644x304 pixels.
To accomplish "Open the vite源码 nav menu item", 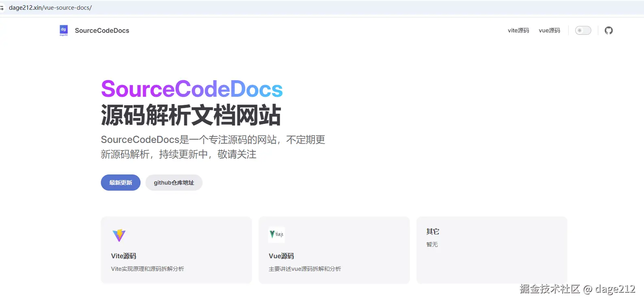I will tap(518, 30).
